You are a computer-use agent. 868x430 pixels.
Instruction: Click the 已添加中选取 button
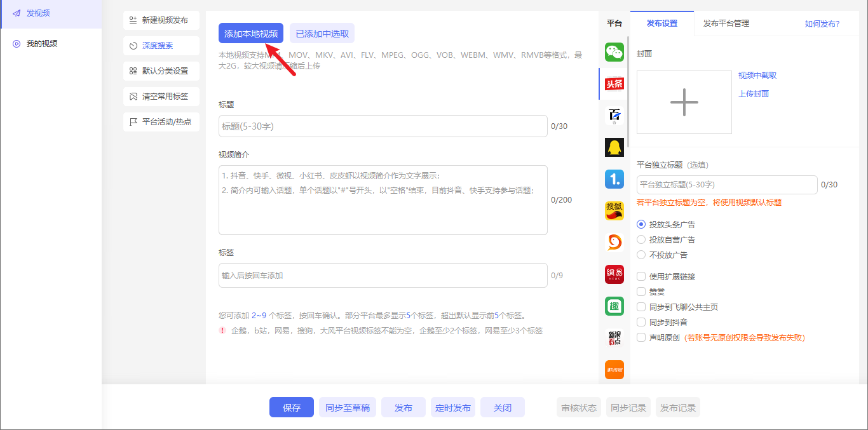322,34
